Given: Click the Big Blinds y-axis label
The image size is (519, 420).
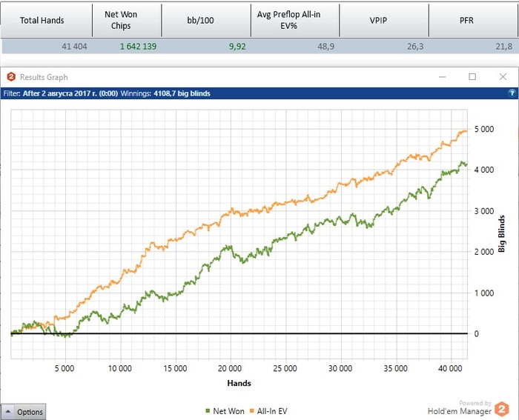Looking at the screenshot, I should pyautogui.click(x=502, y=234).
